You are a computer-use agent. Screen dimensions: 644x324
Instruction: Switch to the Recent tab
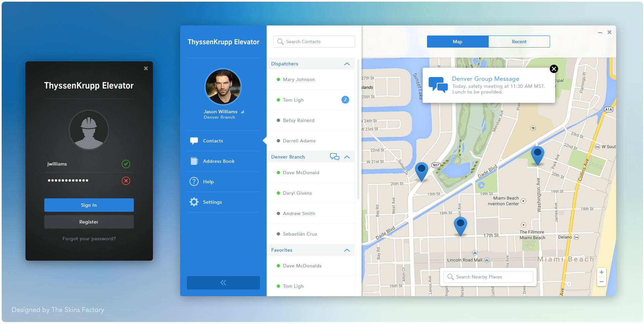[x=519, y=42]
